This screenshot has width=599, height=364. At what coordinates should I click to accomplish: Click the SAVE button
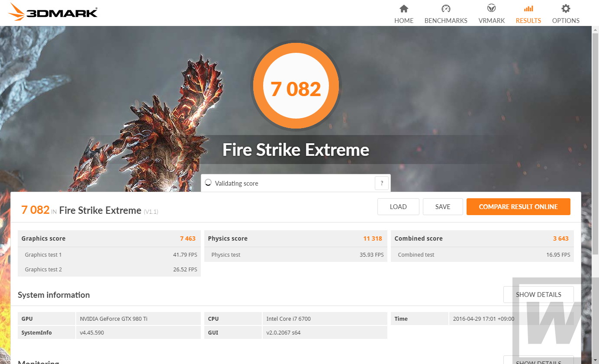[x=443, y=207]
